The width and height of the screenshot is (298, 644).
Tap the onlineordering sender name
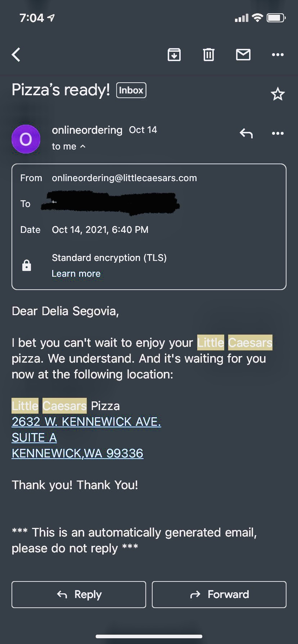coord(87,130)
